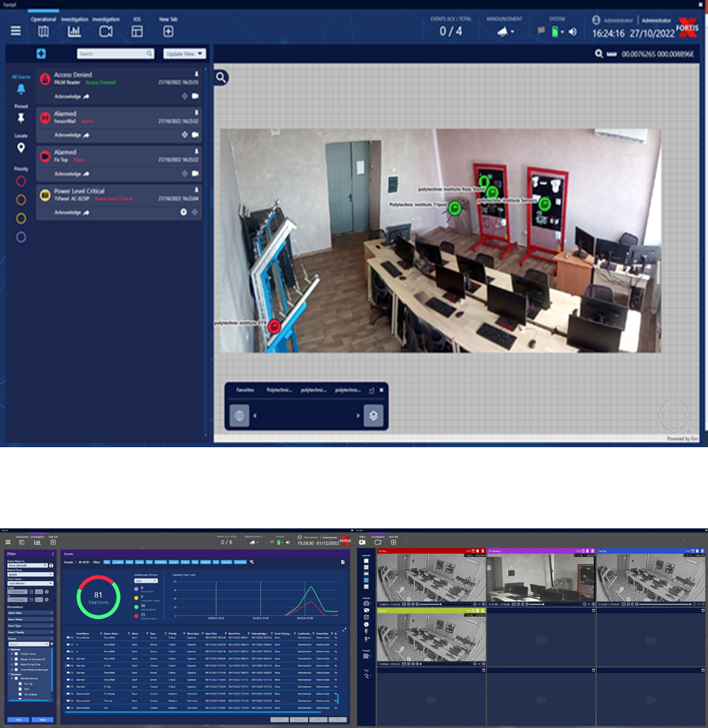Locate the Fix Top Alarmed event on map
Image resolution: width=708 pixels, height=728 pixels.
click(185, 173)
